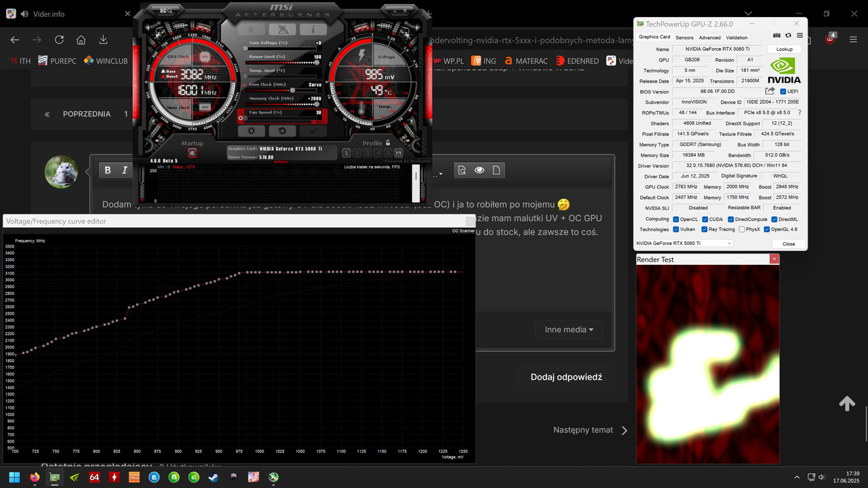Switch to GPU-Z Validation tab
868x488 pixels.
pyautogui.click(x=736, y=38)
